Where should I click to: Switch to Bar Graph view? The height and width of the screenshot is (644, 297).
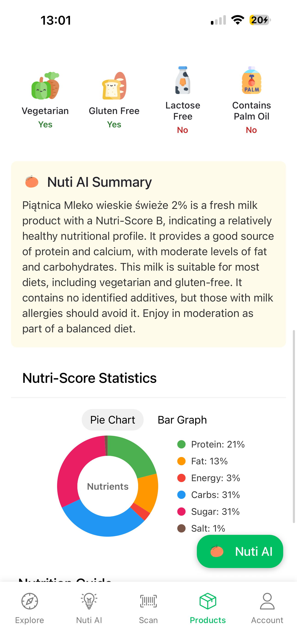click(x=182, y=420)
